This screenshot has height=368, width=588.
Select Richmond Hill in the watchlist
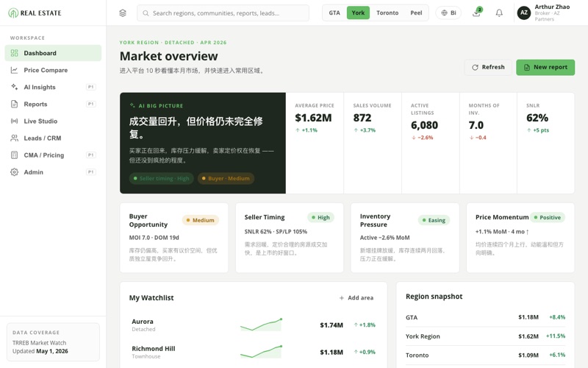click(254, 352)
